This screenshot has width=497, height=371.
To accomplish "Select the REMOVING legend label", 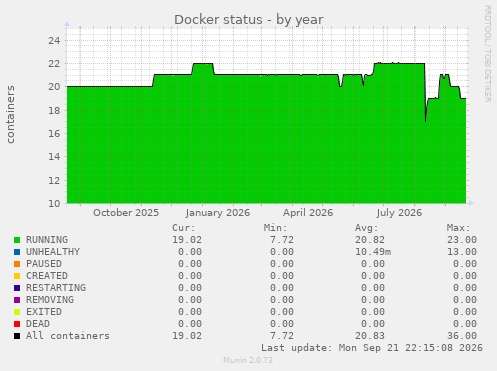I will [50, 300].
